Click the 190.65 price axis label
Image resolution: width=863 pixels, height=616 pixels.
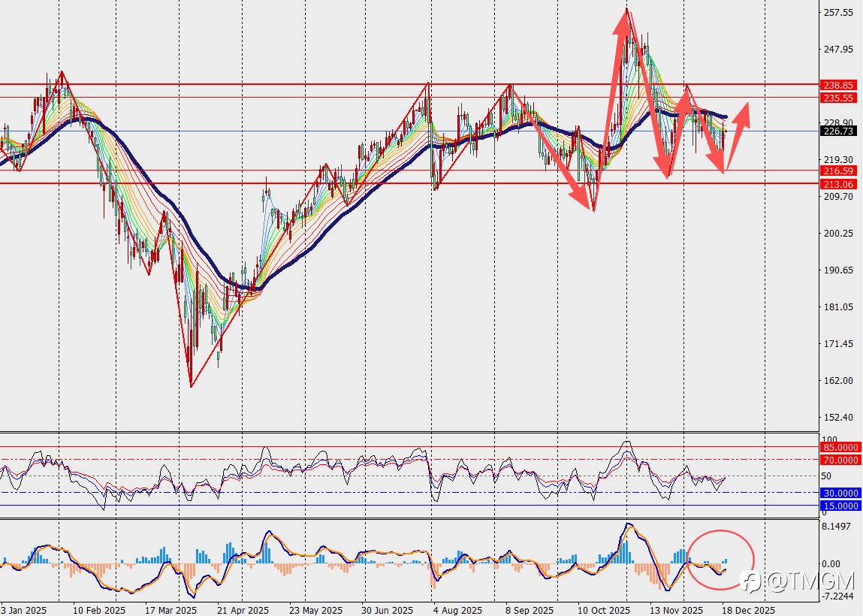click(x=837, y=270)
